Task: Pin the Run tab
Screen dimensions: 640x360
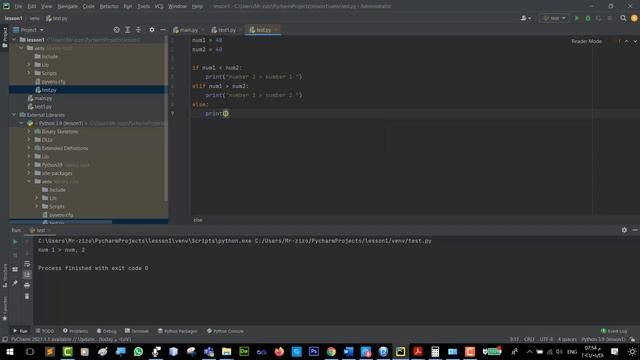Action: (15, 283)
